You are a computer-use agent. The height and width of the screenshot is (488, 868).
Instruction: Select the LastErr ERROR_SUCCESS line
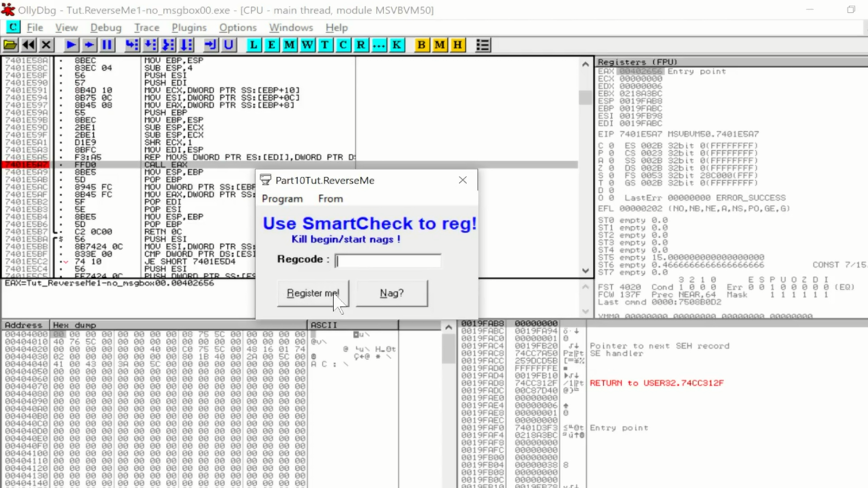point(705,198)
